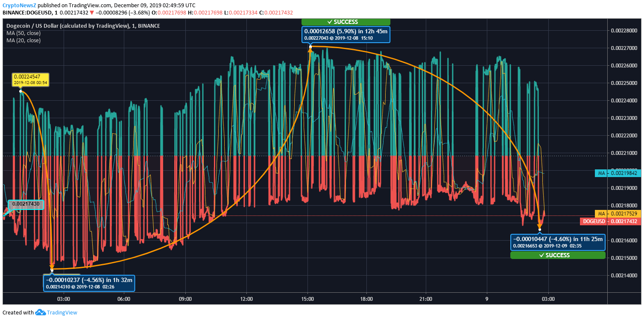The height and width of the screenshot is (320, 644).
Task: Select the 5.90% in 12h 45m forecast box
Action: click(x=345, y=35)
